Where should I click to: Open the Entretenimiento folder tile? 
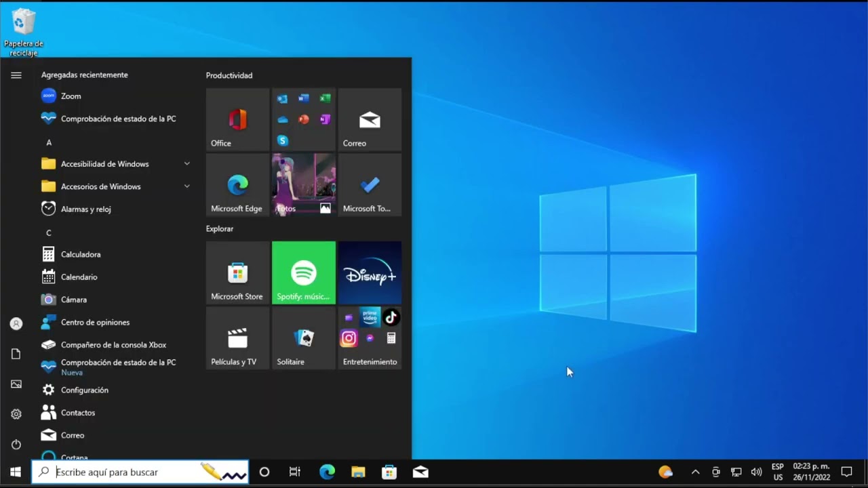(370, 338)
